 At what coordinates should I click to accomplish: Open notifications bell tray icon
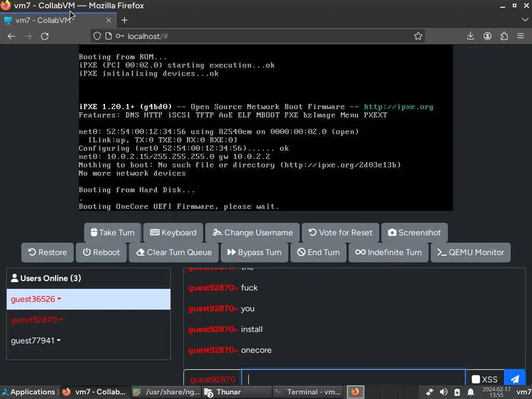pyautogui.click(x=471, y=392)
